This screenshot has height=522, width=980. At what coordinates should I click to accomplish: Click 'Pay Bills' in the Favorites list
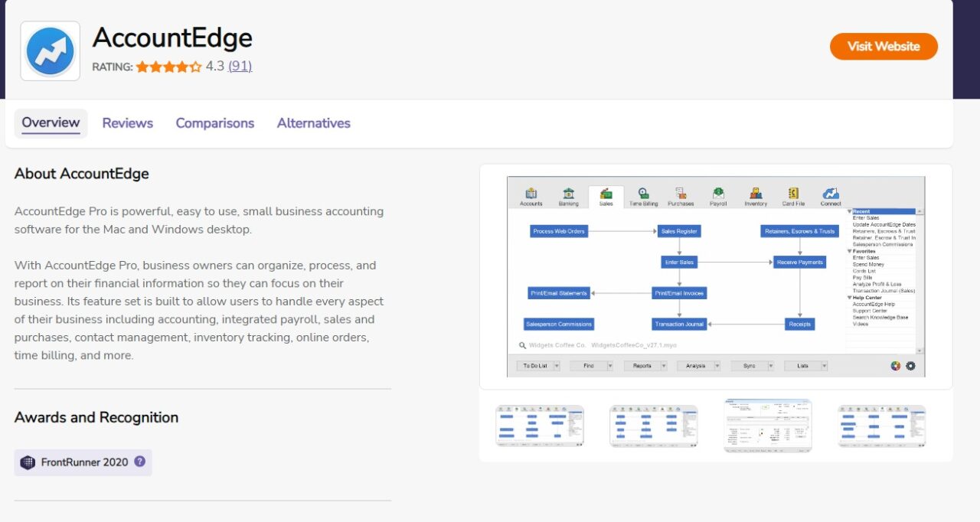[x=863, y=278]
